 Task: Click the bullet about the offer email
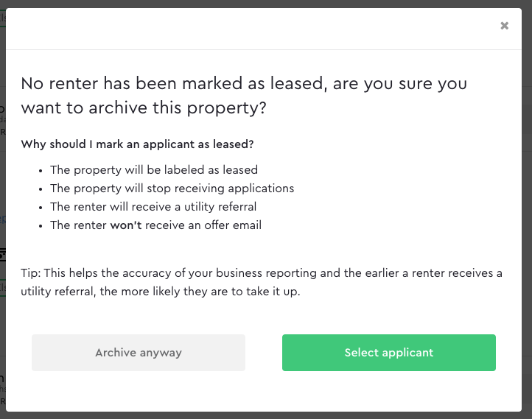(x=155, y=225)
